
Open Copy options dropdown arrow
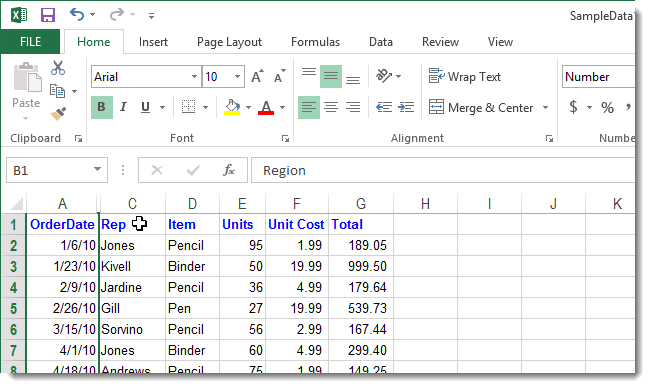[x=75, y=91]
